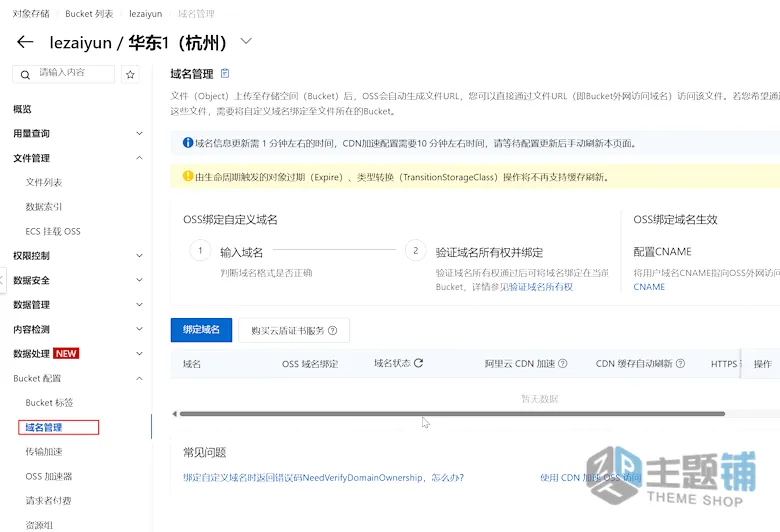Click help icon on 购买云盾证书服务 button

333,330
